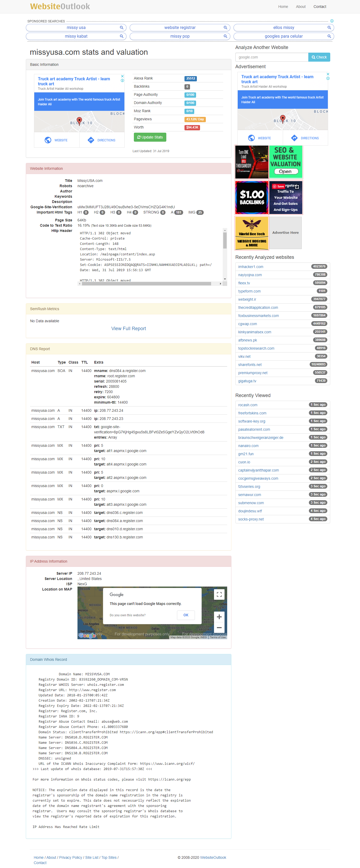Open imhacker1.com in Recently Analyzed
The width and height of the screenshot is (360, 868).
(x=251, y=267)
